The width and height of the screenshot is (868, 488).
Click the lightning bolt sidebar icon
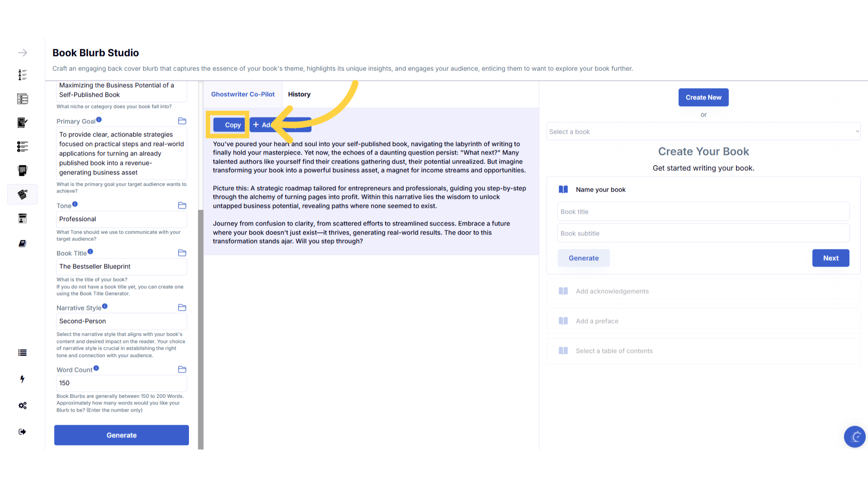(x=22, y=379)
